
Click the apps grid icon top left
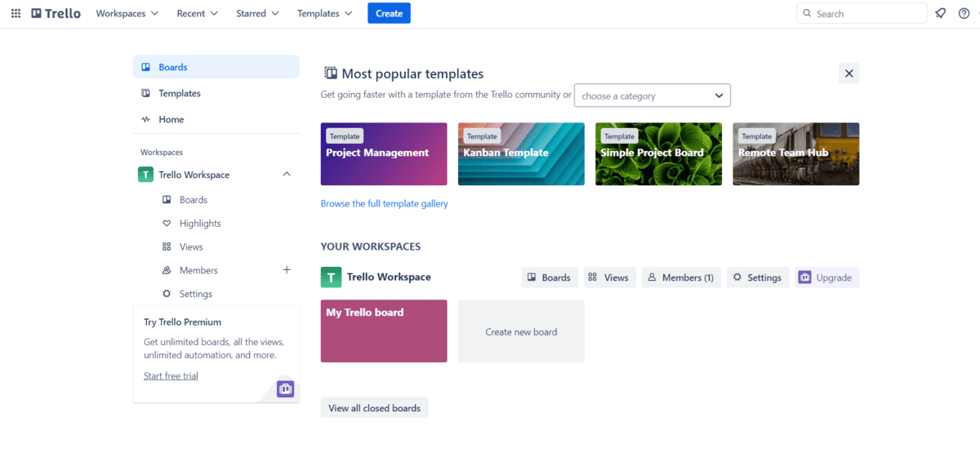click(15, 13)
